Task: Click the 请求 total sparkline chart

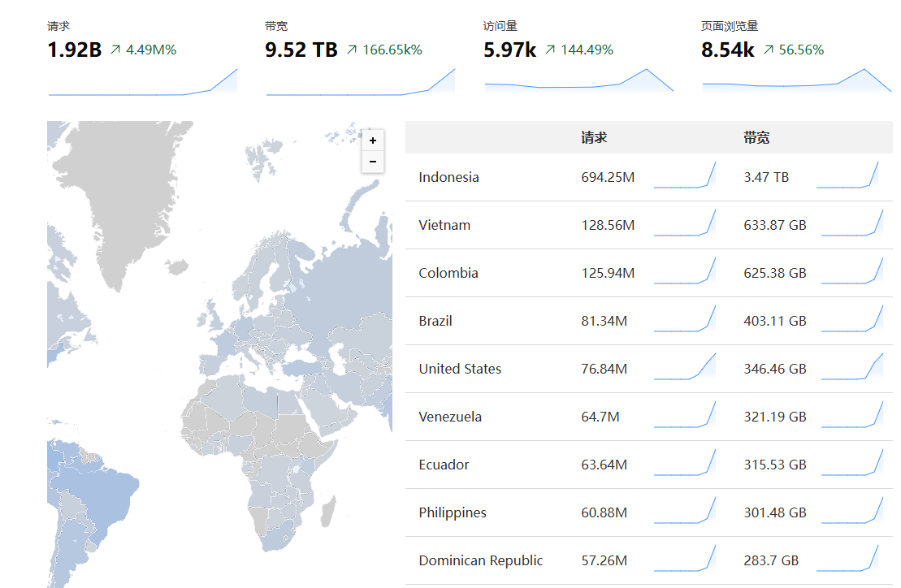Action: coord(142,83)
